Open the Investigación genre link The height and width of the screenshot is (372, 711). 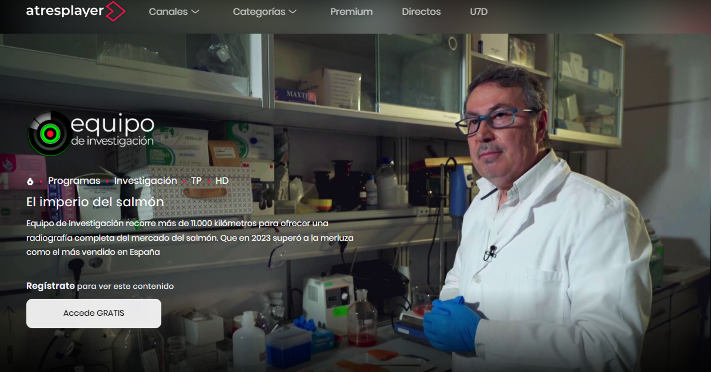tap(146, 181)
